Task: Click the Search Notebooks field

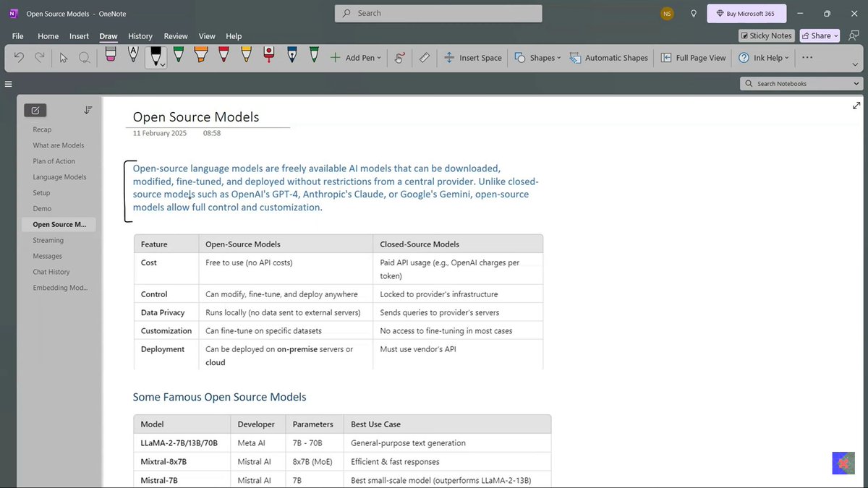Action: (x=800, y=83)
